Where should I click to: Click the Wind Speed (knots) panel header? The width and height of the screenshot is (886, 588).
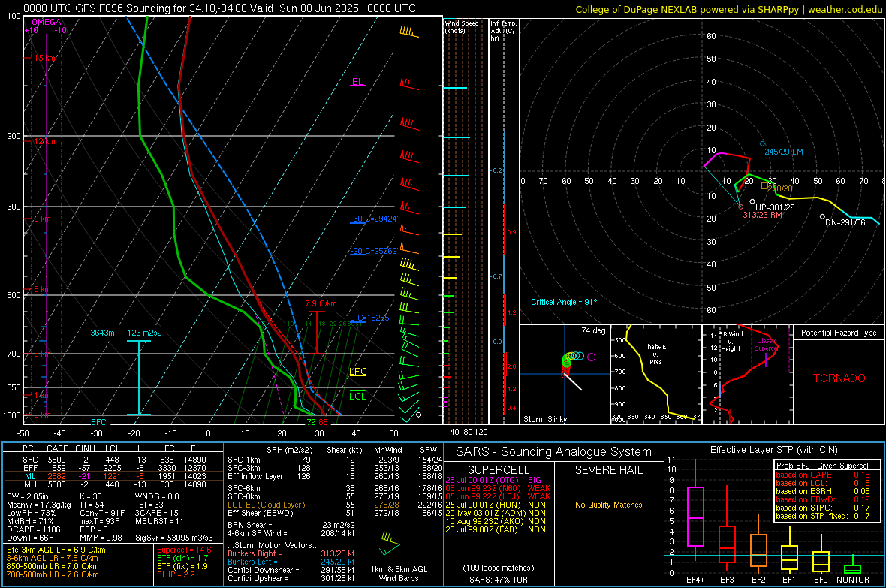pos(462,26)
